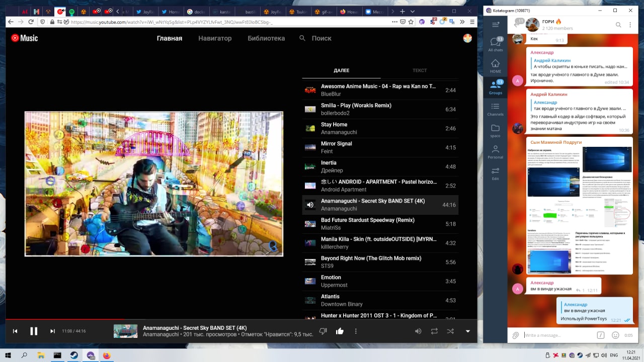
Task: Play Smilla - Play (Worakls Remix)
Action: click(x=380, y=109)
